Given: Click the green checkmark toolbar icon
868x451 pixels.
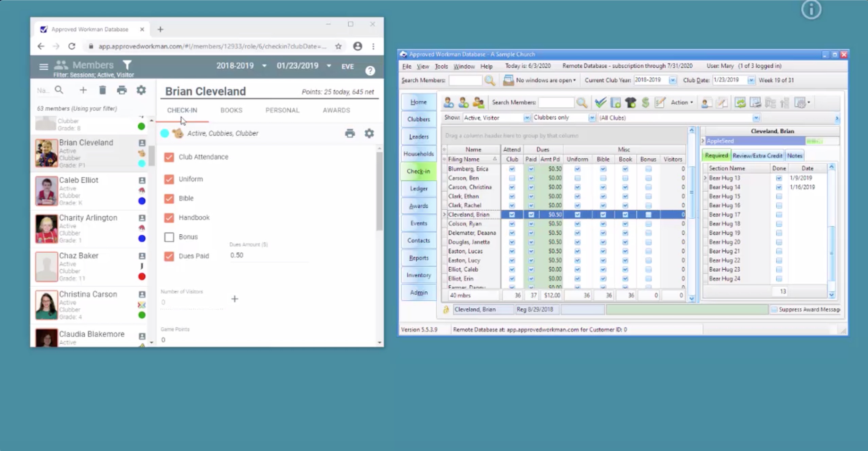Looking at the screenshot, I should click(600, 102).
